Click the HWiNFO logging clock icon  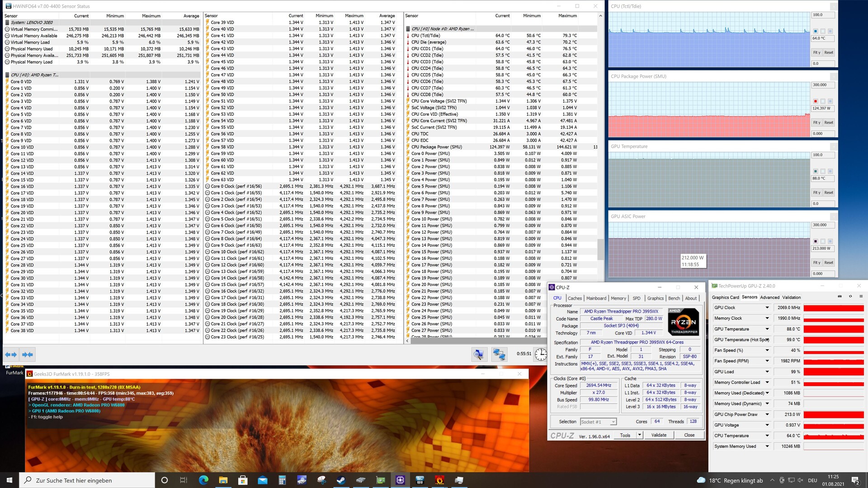point(541,354)
